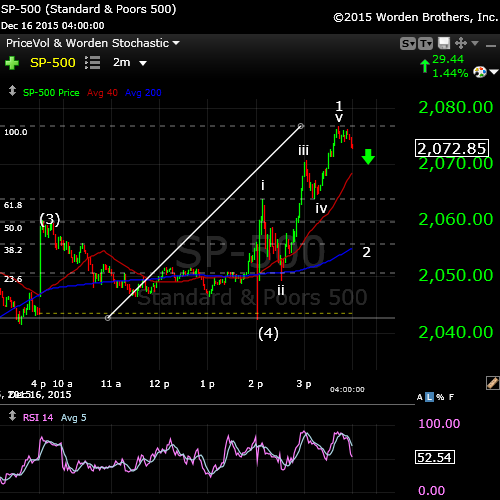Select the A arithmetic scale option
Viewport: 500px width, 500px height.
click(420, 397)
